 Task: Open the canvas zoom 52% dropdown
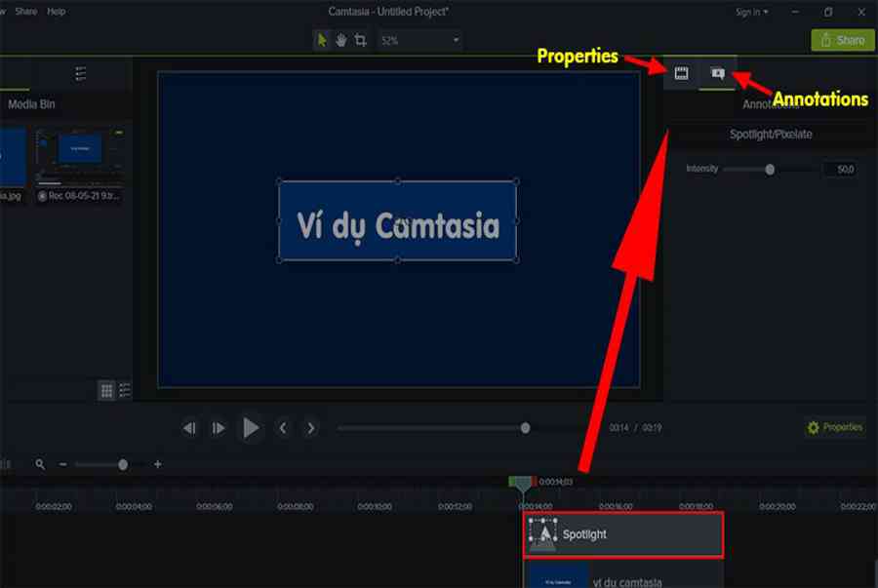pos(419,40)
